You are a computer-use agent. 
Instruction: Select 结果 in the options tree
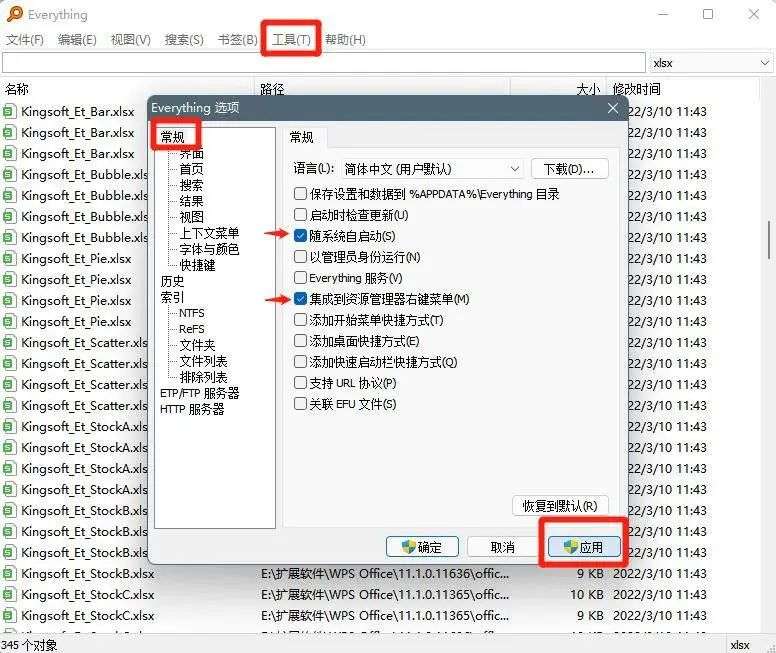pyautogui.click(x=192, y=201)
